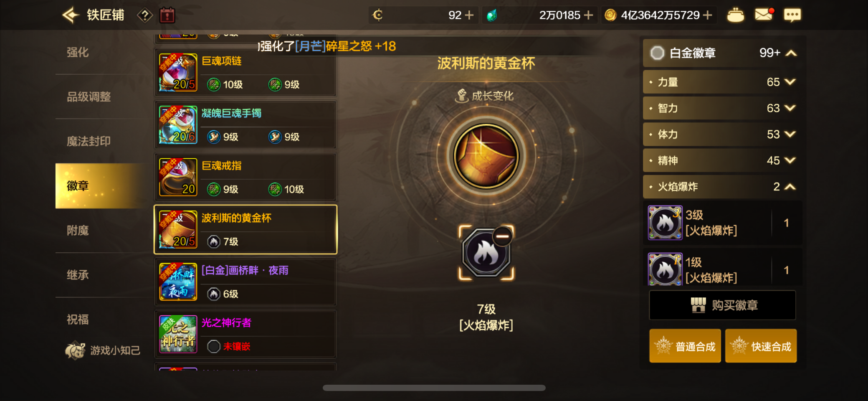Remove the socketed 火焰爆炸 emblem with the minus
The width and height of the screenshot is (868, 401).
tap(502, 236)
